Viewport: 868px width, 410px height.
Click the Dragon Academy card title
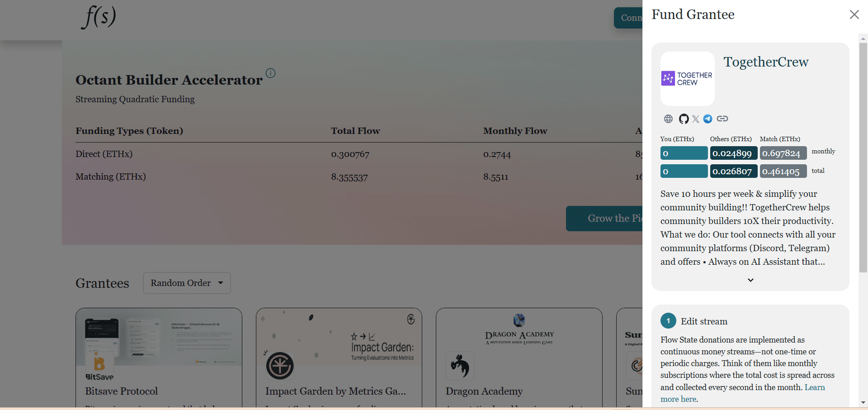(x=484, y=391)
